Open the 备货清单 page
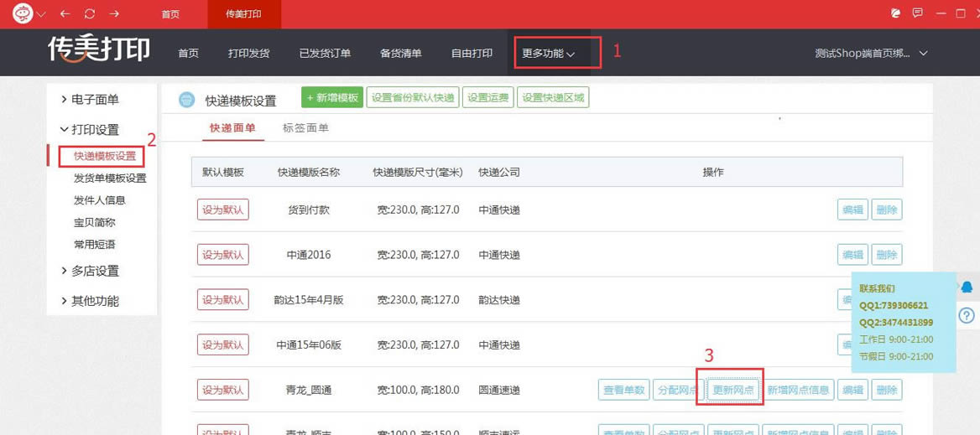 click(400, 53)
